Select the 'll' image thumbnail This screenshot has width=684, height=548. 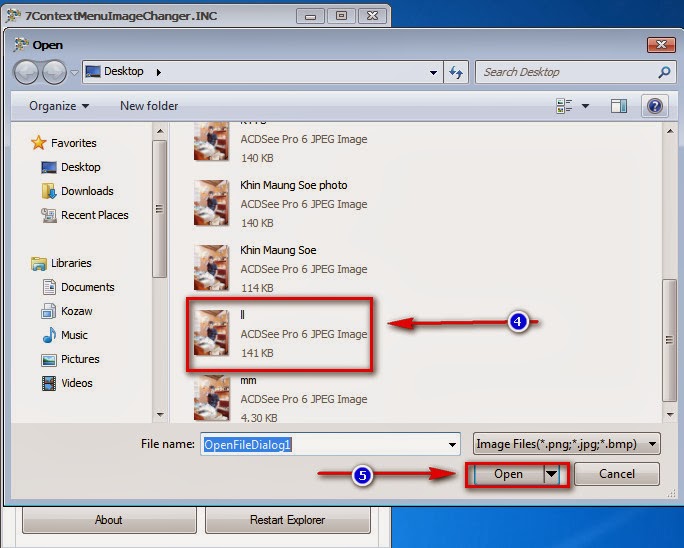pos(212,333)
